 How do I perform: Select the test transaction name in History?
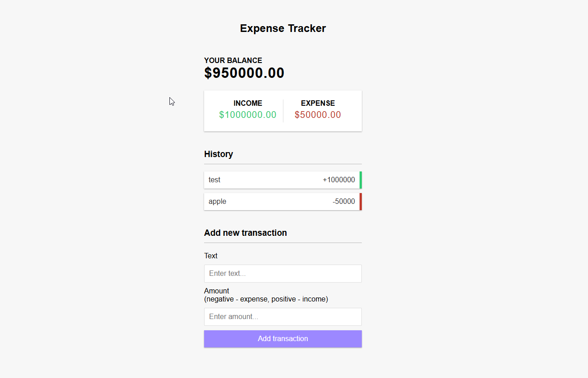point(214,180)
